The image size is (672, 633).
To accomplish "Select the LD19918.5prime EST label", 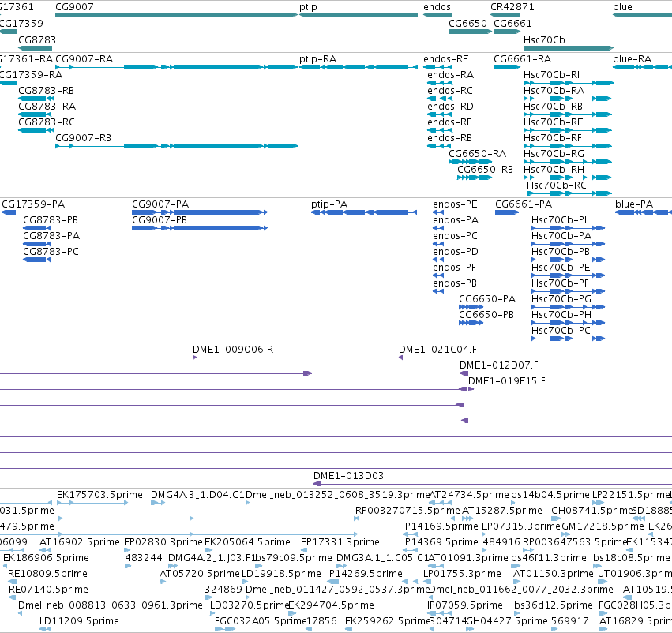I will pyautogui.click(x=281, y=574).
